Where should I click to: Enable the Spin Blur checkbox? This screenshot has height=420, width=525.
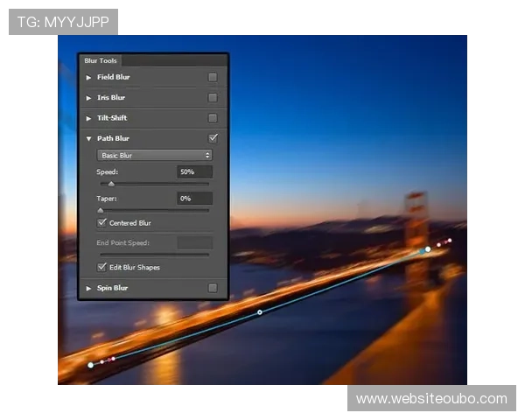pos(213,288)
